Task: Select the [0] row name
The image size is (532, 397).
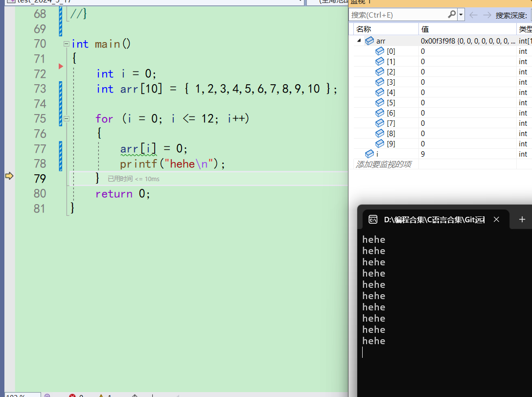Action: click(x=391, y=51)
